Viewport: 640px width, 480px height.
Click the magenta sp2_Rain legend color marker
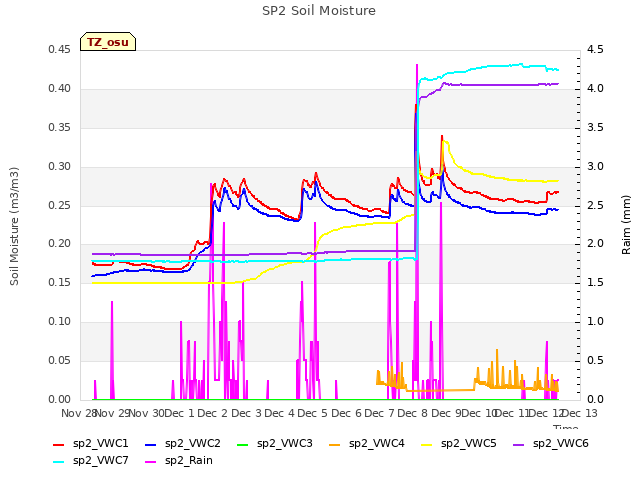point(151,462)
